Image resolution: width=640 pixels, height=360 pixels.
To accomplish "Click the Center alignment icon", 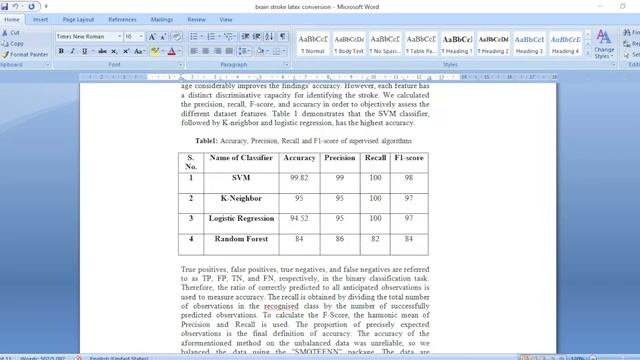I will click(206, 51).
